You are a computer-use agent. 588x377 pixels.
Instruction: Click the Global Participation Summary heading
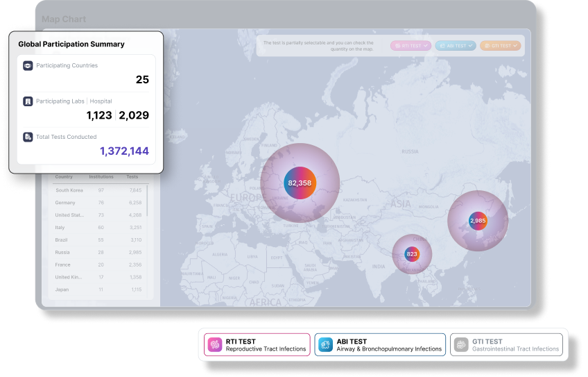(x=71, y=44)
